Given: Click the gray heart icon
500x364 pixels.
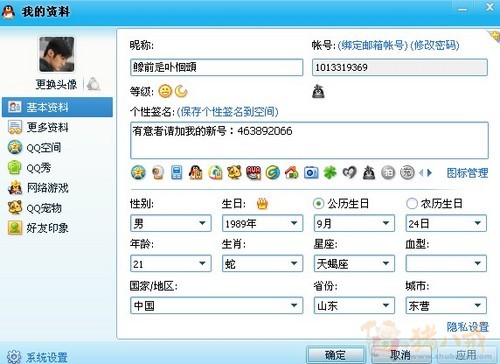Looking at the screenshot, I should [x=349, y=173].
